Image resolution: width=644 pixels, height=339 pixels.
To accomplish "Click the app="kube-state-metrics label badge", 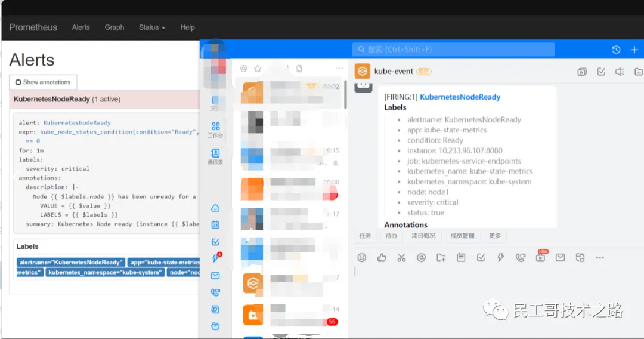I will 164,262.
